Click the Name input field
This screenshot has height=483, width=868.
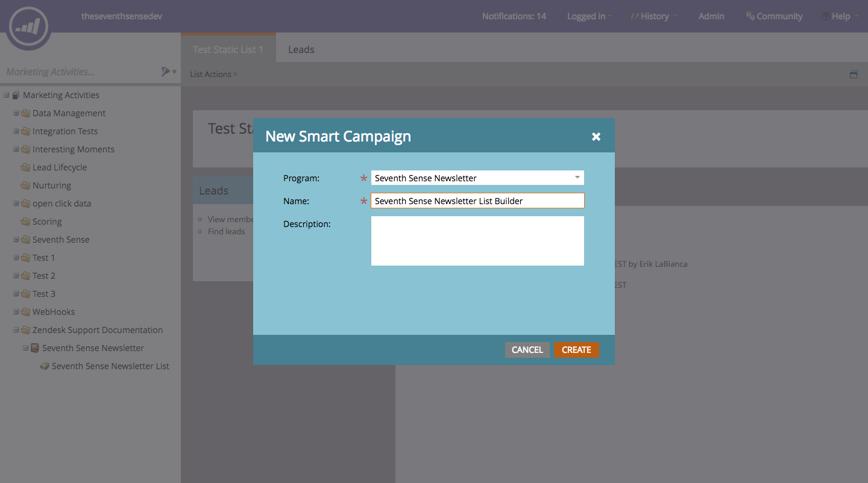tap(477, 201)
